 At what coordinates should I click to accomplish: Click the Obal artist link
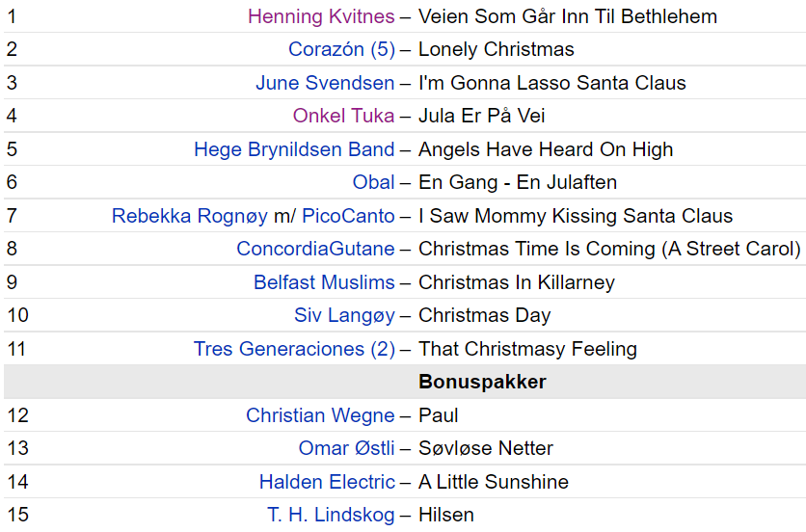(x=373, y=182)
